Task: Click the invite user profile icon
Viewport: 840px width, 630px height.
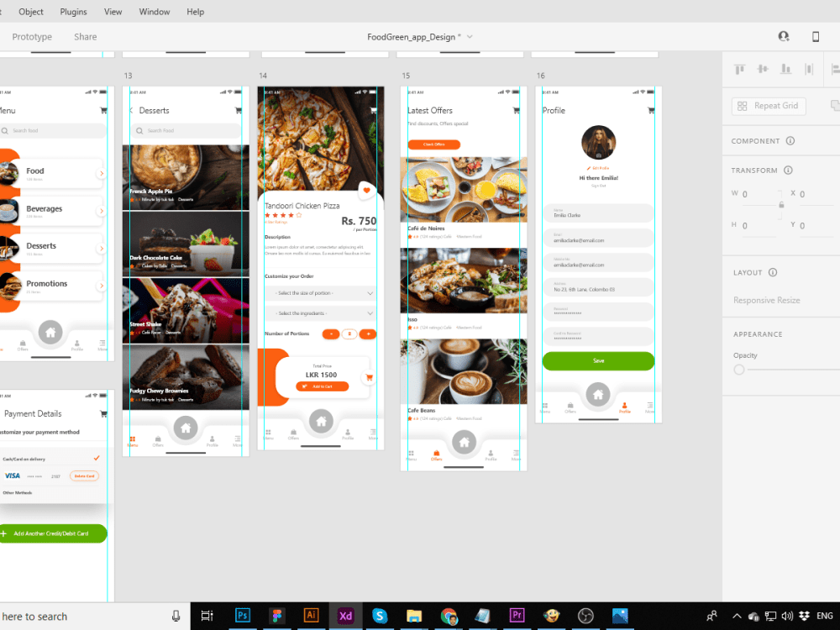Action: (784, 36)
